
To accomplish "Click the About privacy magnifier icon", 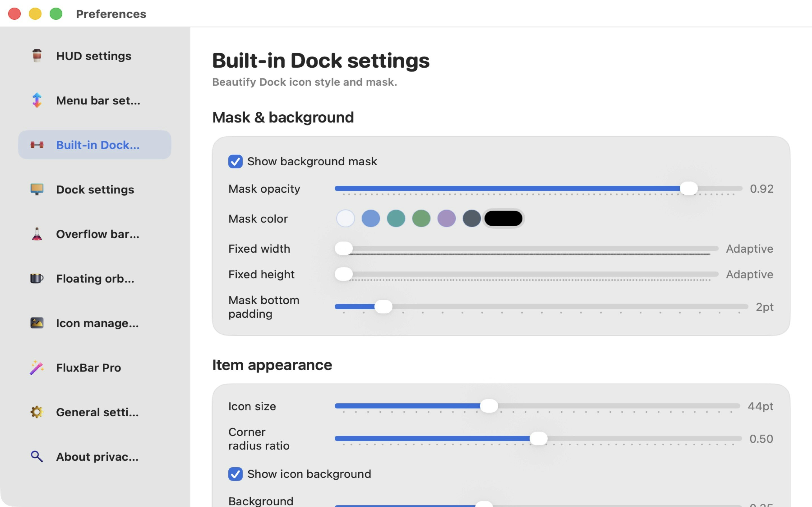I will tap(37, 456).
